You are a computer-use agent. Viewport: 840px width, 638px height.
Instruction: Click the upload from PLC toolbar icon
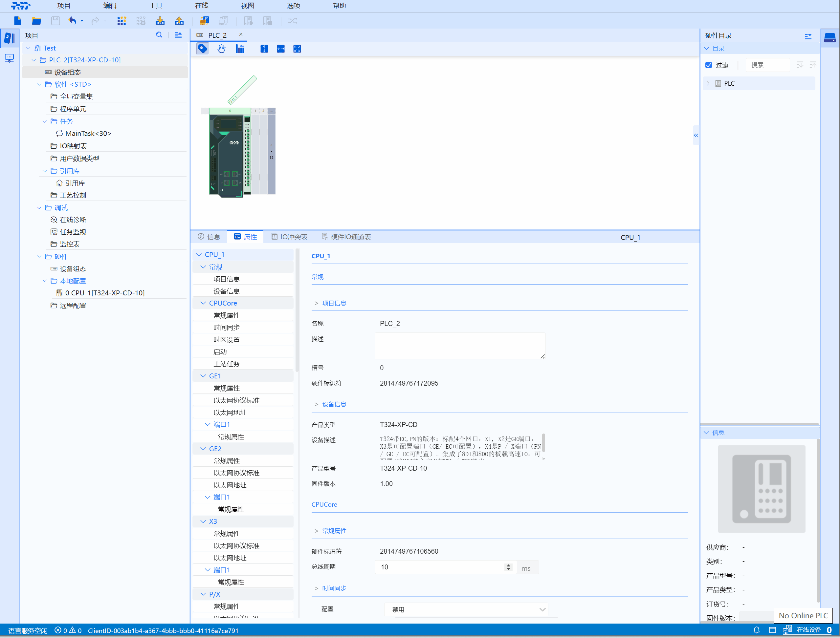pyautogui.click(x=179, y=21)
